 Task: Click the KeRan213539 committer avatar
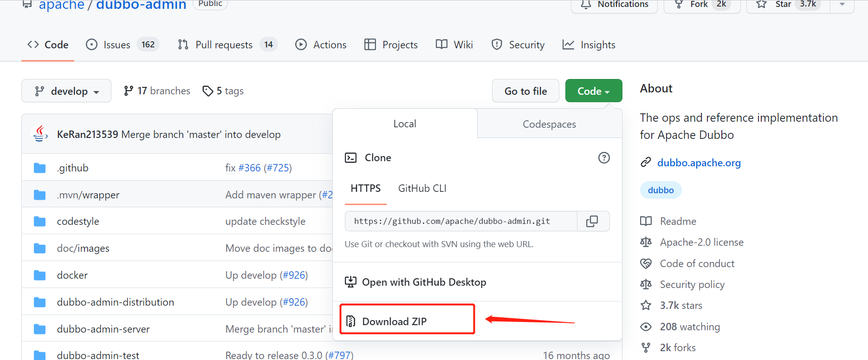point(40,134)
